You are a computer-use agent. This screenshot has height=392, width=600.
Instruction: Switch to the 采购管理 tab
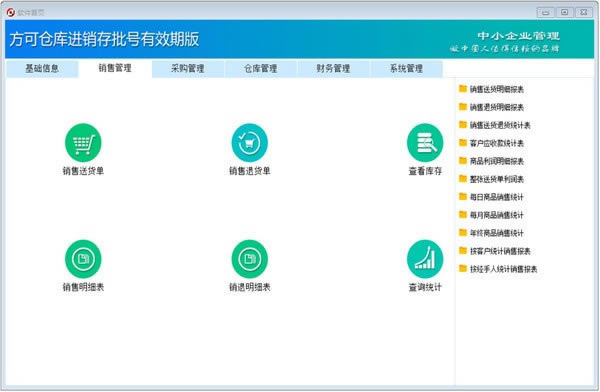[x=188, y=69]
